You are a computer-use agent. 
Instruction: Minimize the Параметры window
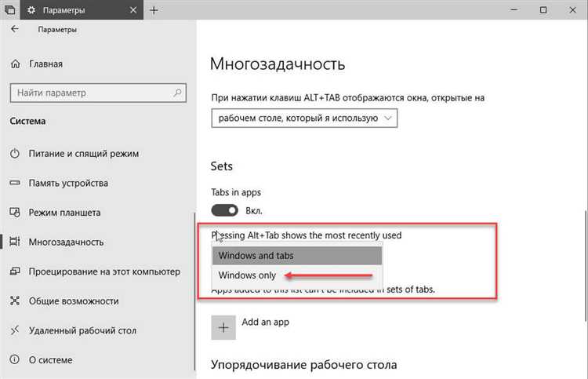pos(514,9)
